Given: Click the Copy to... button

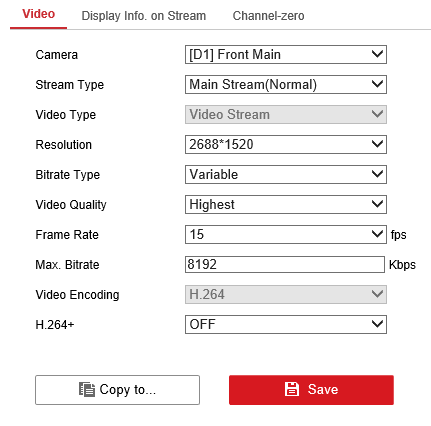Looking at the screenshot, I should pyautogui.click(x=117, y=390).
